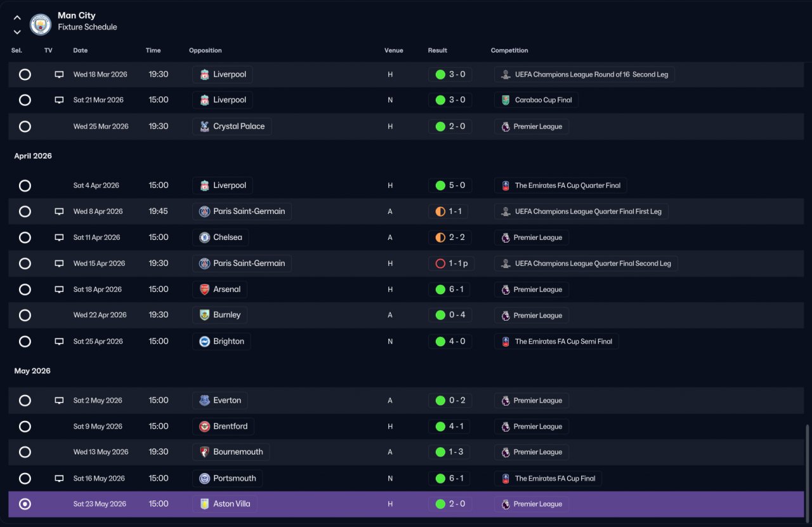
Task: Click the red loss indicator for PSG 1-1p
Action: [x=440, y=263]
